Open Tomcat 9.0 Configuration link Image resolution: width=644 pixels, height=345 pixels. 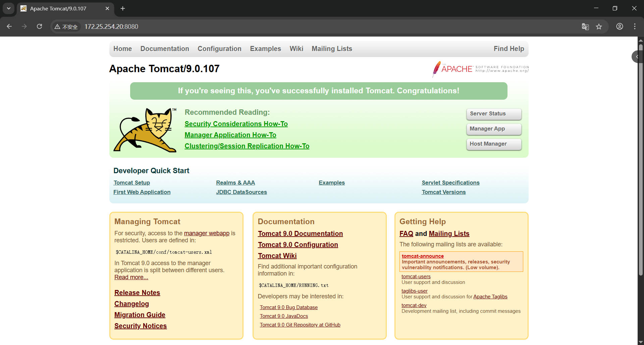298,245
